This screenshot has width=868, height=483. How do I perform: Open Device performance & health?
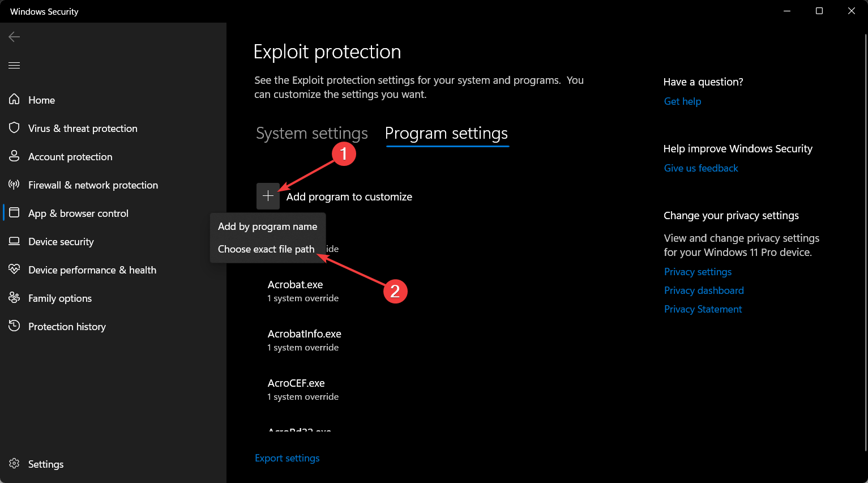92,270
